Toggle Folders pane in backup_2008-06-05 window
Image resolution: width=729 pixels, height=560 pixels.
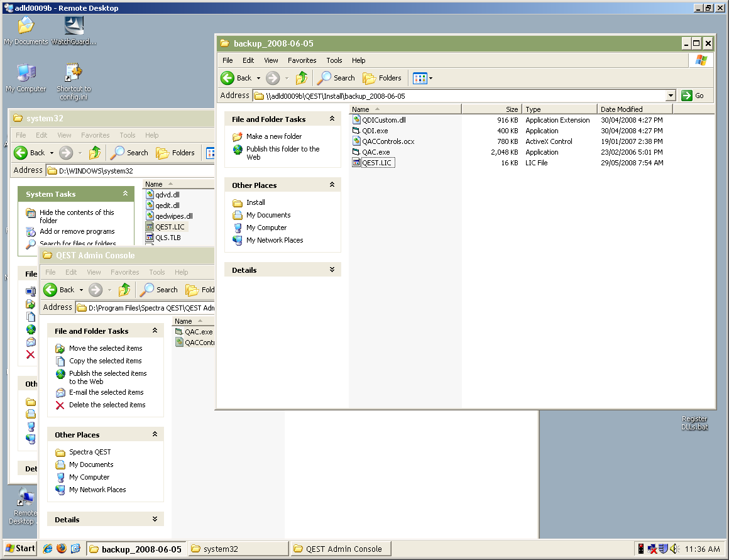[x=382, y=78]
